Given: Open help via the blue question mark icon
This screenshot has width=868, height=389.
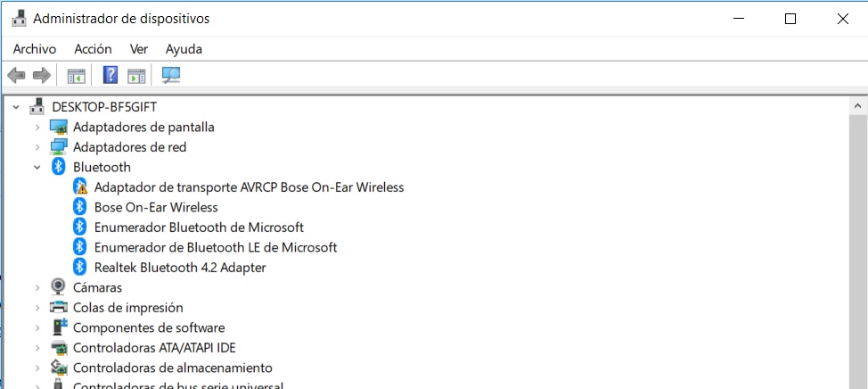Looking at the screenshot, I should [111, 75].
